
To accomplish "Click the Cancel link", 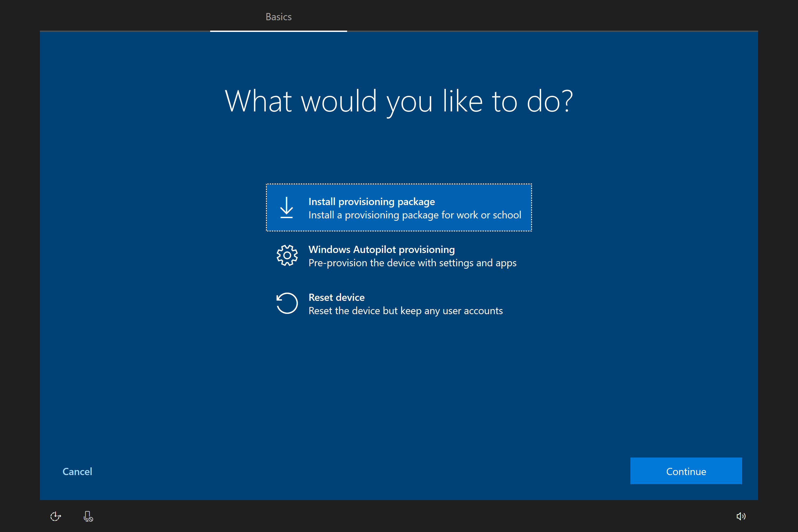I will (x=77, y=471).
